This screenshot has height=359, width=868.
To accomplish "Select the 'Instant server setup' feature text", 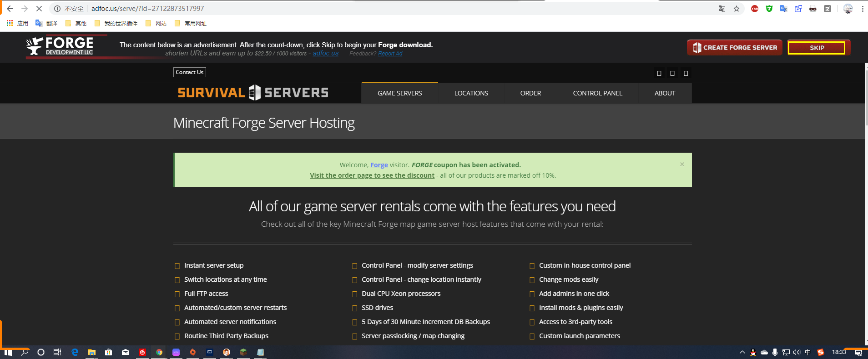I will coord(214,265).
